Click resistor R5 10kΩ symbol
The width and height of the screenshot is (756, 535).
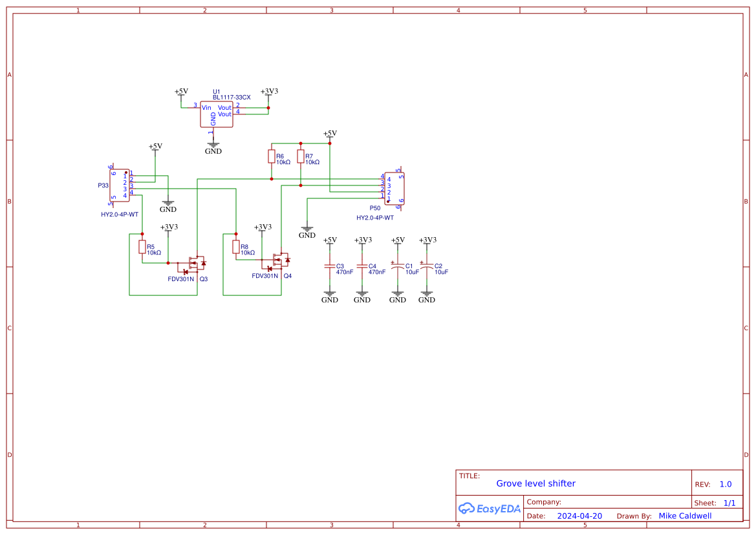[x=142, y=247]
